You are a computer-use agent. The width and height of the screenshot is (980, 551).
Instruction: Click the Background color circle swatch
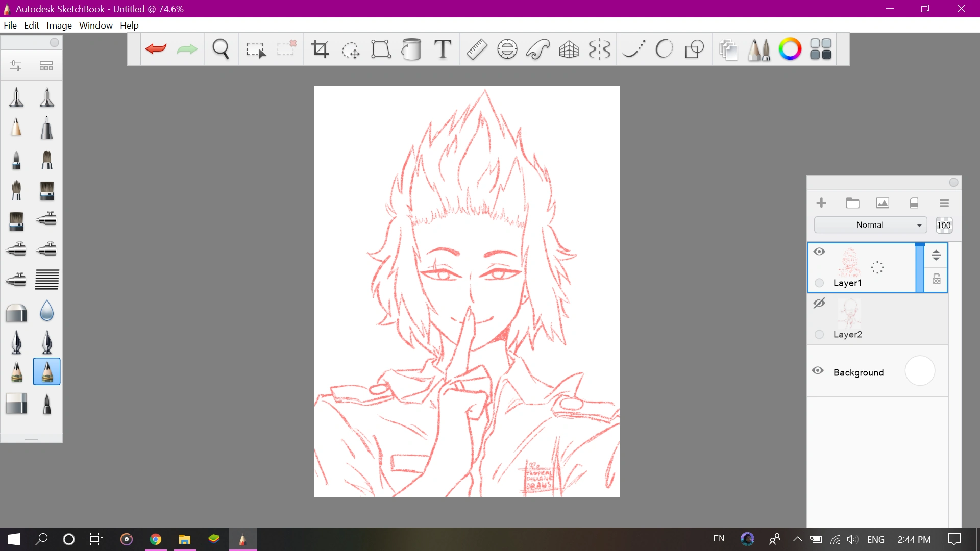point(920,371)
